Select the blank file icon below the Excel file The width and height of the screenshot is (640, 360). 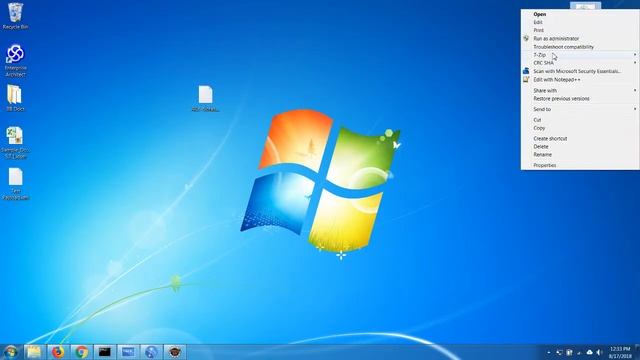click(16, 184)
